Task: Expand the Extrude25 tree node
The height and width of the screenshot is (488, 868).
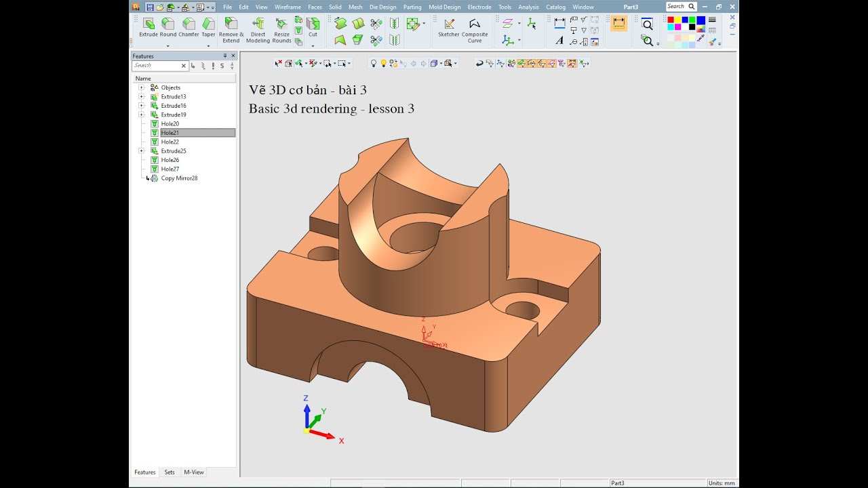Action: [142, 150]
